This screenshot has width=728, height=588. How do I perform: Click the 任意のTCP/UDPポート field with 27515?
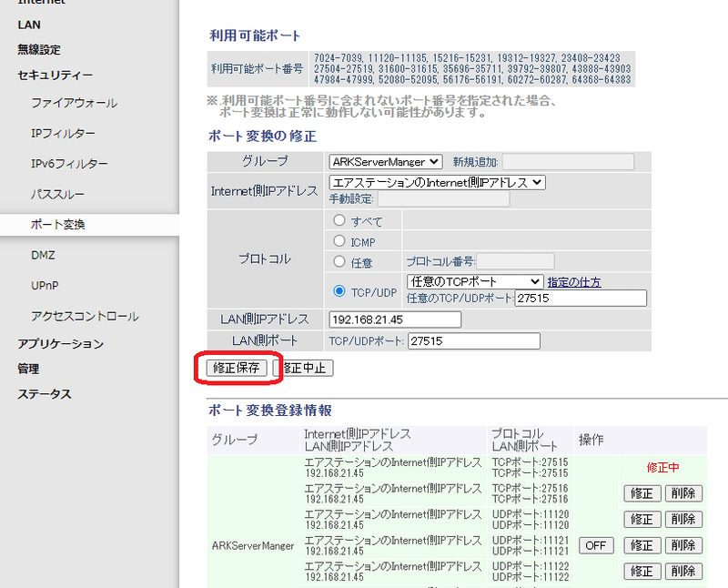[x=581, y=299]
